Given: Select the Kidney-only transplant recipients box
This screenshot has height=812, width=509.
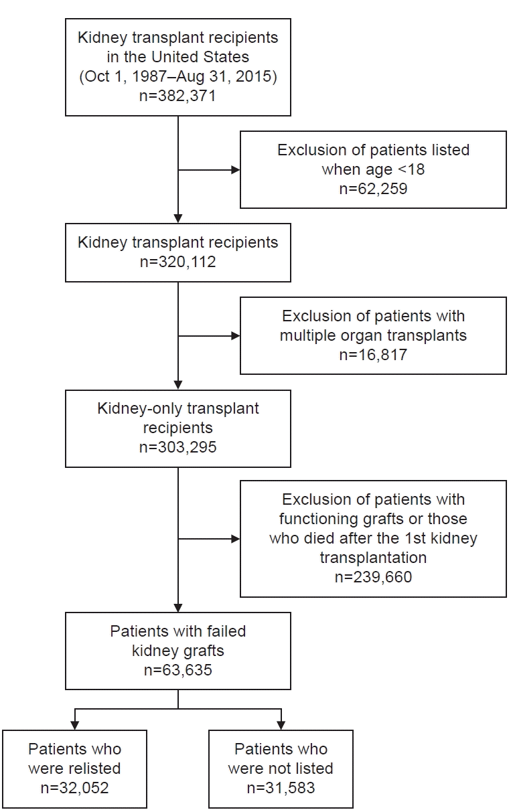Looking at the screenshot, I should (x=177, y=427).
